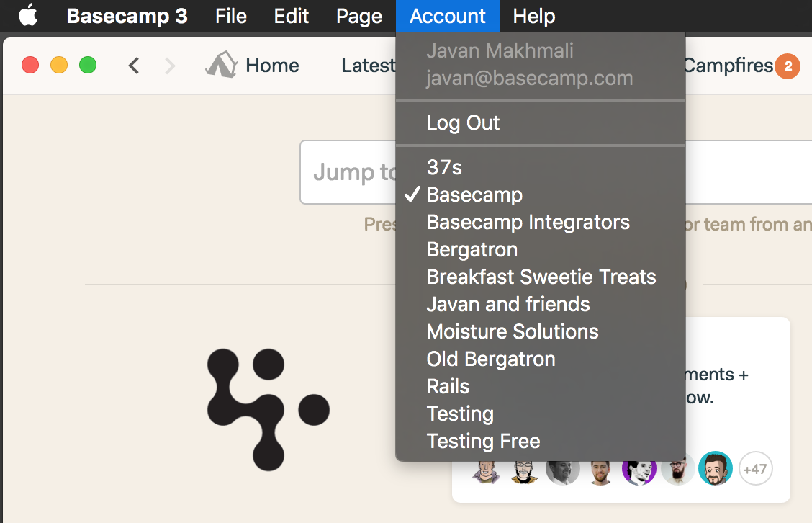
Task: Click the teal bearded avatar
Action: point(715,468)
